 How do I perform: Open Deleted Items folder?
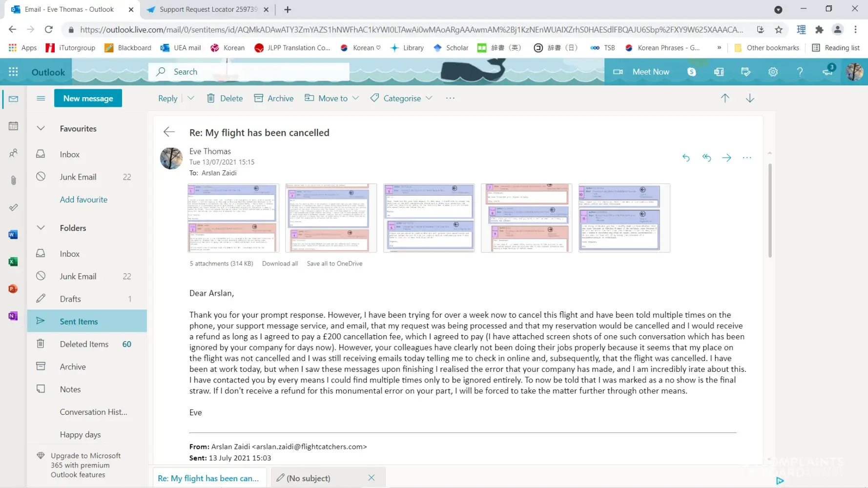(87, 344)
